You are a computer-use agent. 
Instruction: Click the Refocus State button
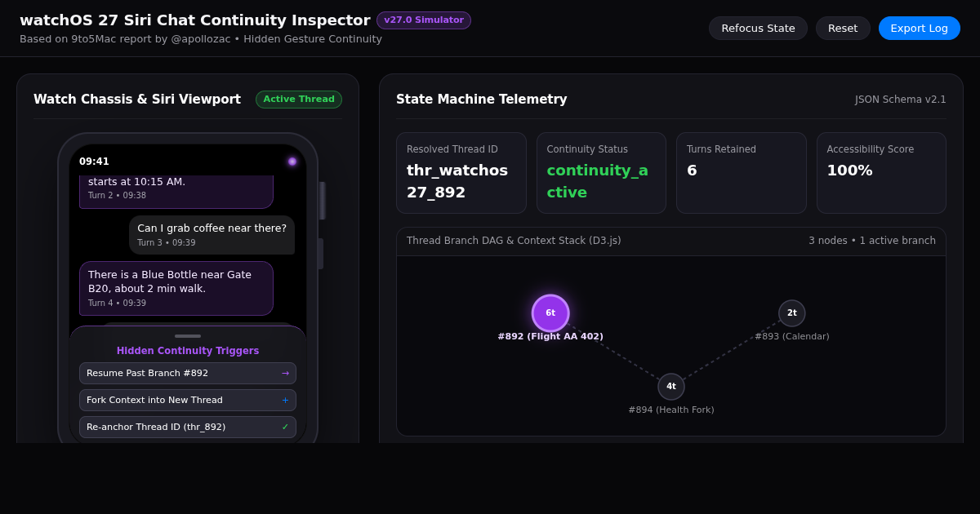click(x=758, y=29)
